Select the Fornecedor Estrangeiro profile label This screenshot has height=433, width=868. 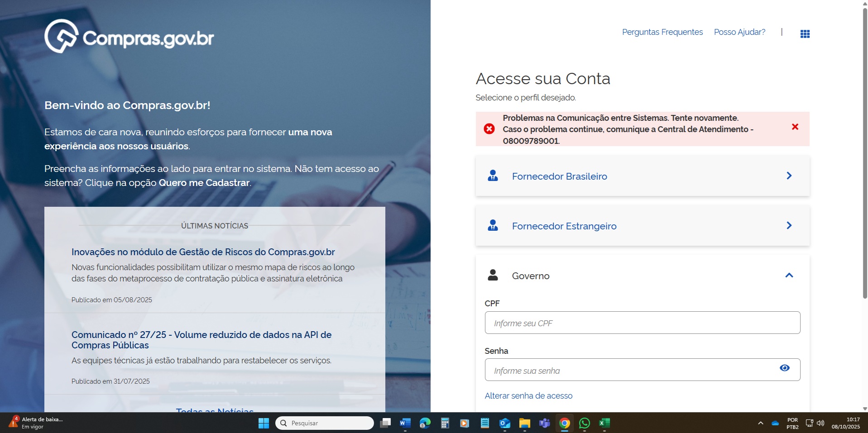click(x=564, y=226)
